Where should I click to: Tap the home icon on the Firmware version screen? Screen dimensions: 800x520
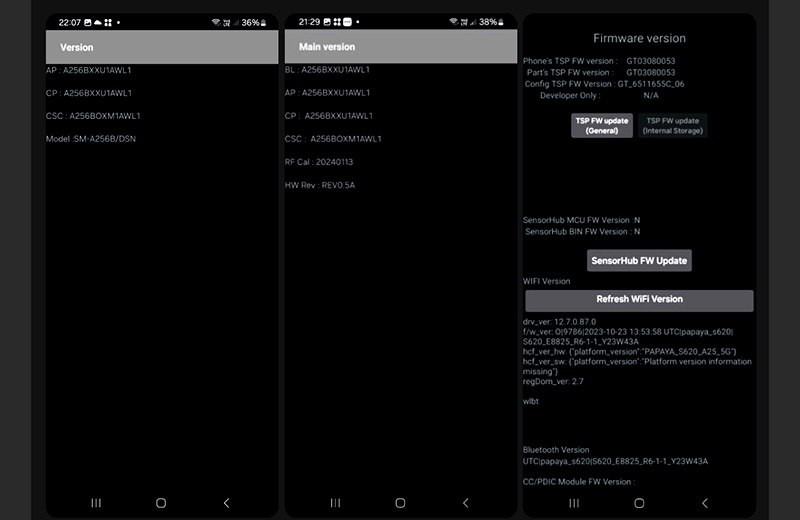639,503
